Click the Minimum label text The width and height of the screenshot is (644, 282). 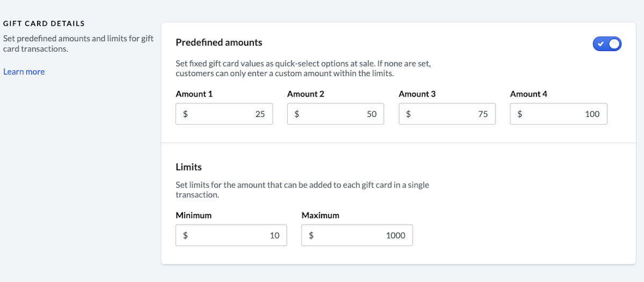click(x=194, y=215)
